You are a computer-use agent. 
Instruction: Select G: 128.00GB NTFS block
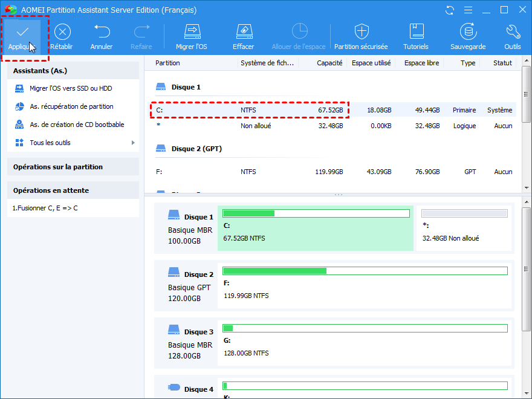coord(365,343)
